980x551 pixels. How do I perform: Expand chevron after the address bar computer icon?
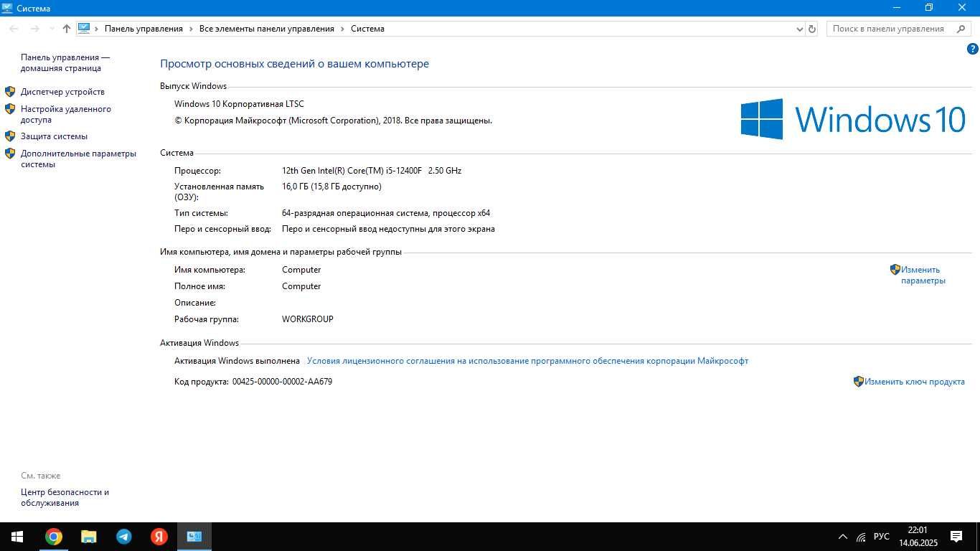[97, 29]
